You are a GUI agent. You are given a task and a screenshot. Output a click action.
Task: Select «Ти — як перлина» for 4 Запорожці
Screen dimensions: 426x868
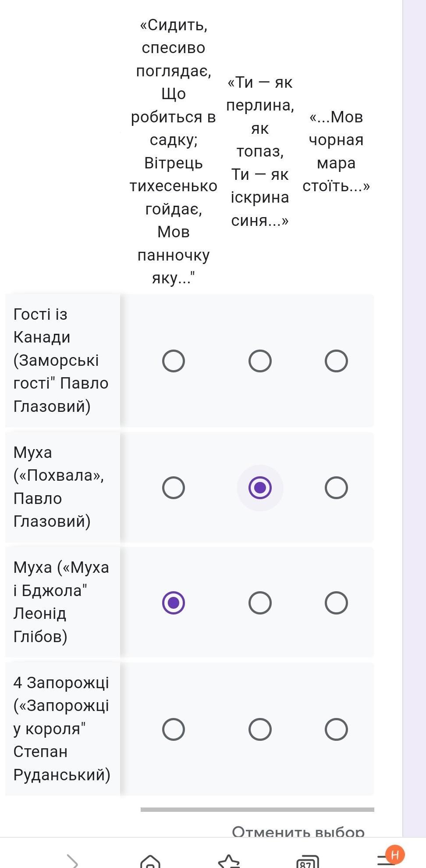260,729
